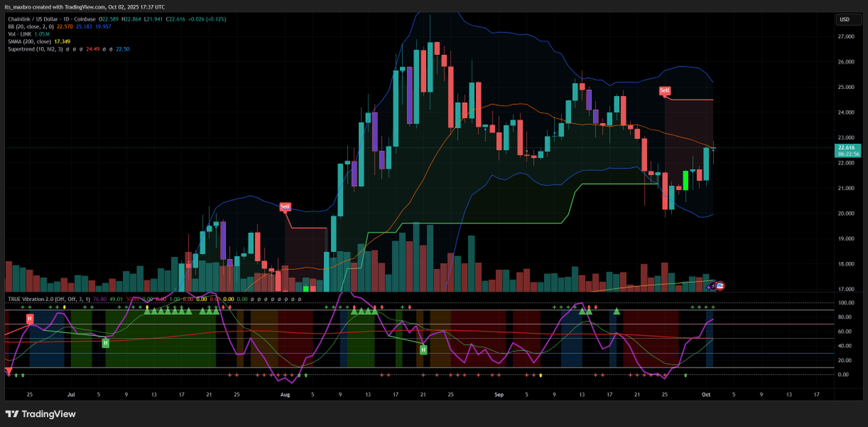Select the Vol · LINK indicator legend
The width and height of the screenshot is (868, 427).
click(20, 34)
